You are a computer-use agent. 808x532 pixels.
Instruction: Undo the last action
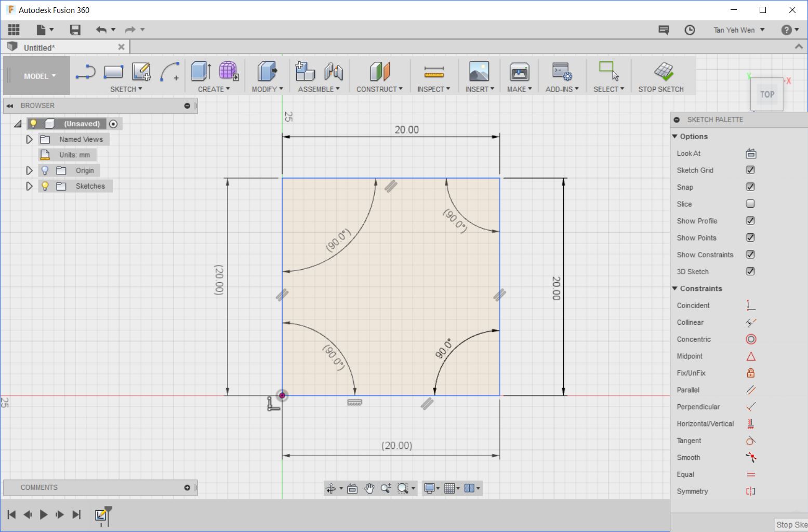pos(101,30)
